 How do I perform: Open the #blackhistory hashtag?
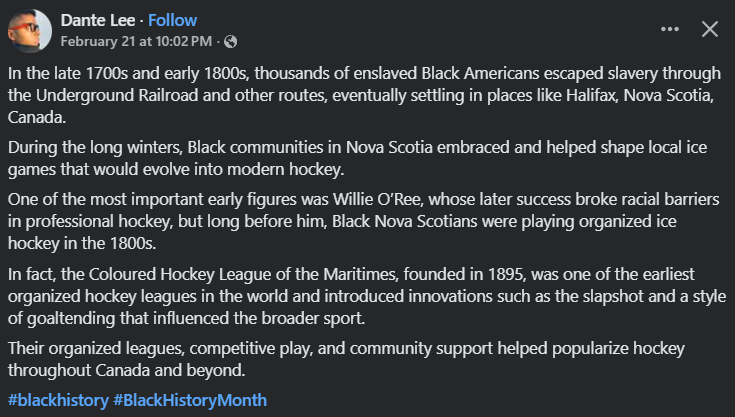[x=57, y=399]
